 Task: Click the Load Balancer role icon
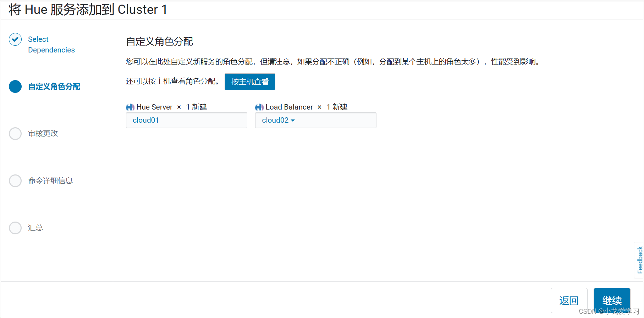coord(259,107)
